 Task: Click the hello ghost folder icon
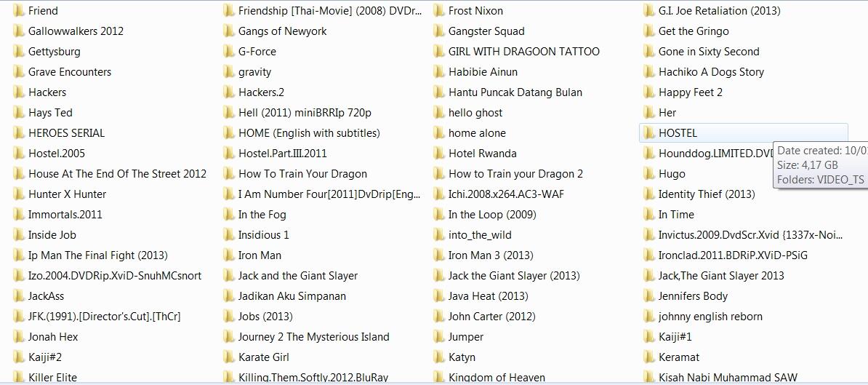pos(439,113)
